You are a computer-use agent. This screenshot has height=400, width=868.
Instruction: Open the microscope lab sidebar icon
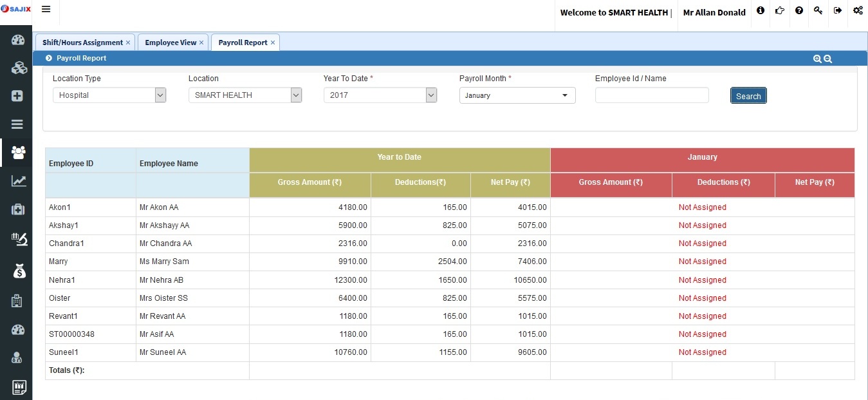(18, 240)
